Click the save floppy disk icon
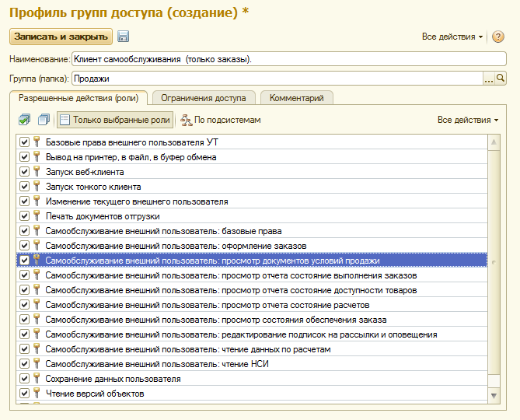520x420 pixels. pos(123,37)
